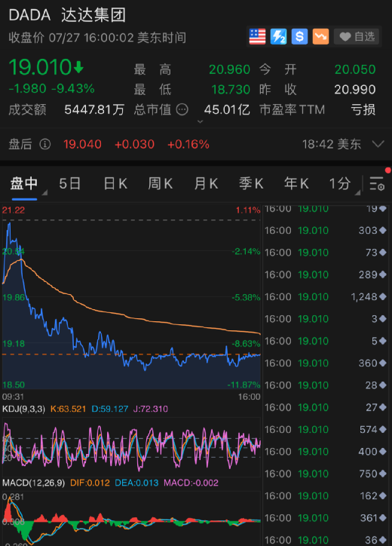Tap the diamond marker beside volume 361

tap(383, 518)
